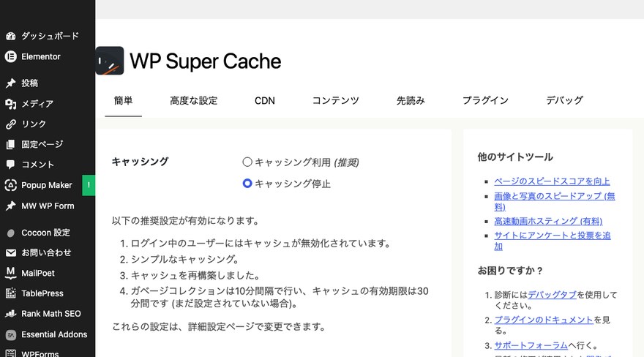This screenshot has width=644, height=357.
Task: Click the Cocoon 設定 circle icon
Action: click(11, 233)
